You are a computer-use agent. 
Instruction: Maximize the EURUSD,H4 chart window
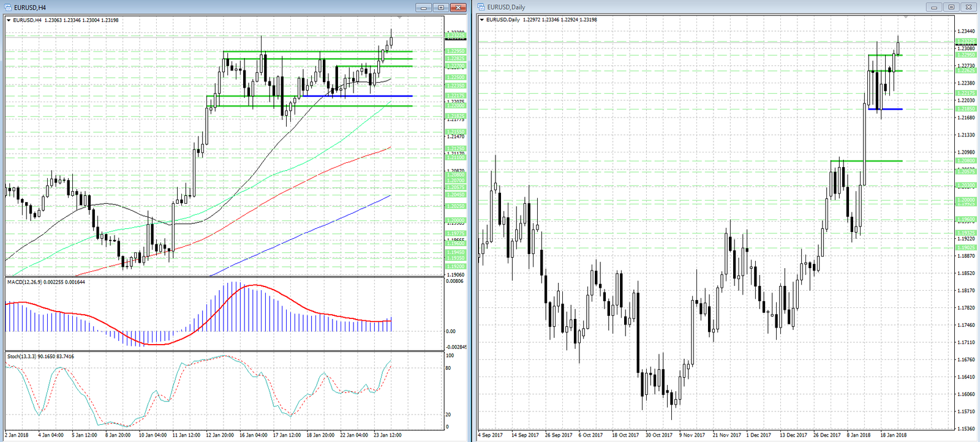coord(441,7)
